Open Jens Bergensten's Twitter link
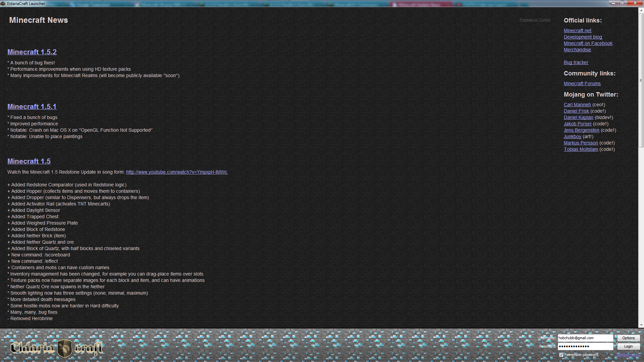Screen dimensions: 644x362 pos(582,130)
